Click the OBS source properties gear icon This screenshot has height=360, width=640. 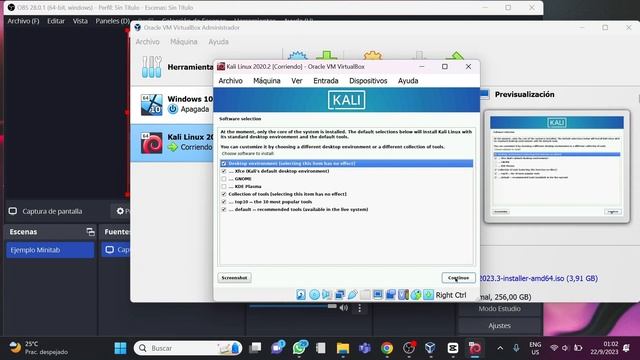tap(120, 211)
